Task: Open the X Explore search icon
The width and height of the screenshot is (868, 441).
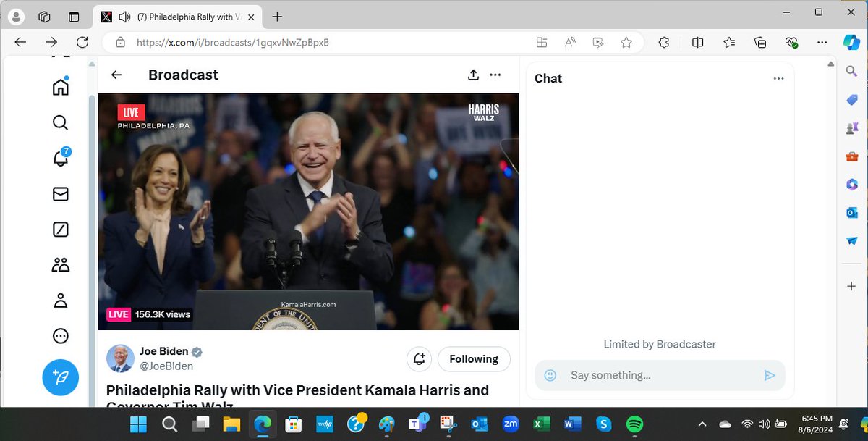Action: pos(61,122)
